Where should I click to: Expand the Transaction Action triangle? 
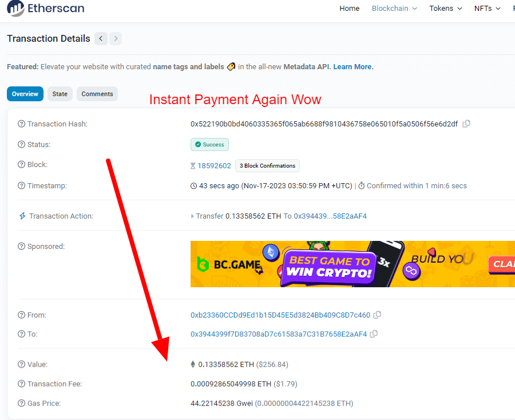pos(192,216)
